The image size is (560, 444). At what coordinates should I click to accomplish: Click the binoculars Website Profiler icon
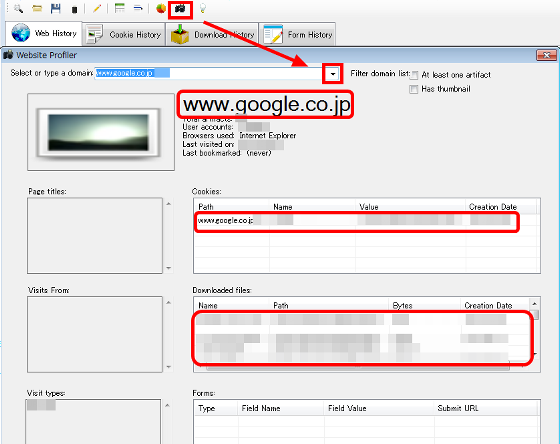pos(180,9)
